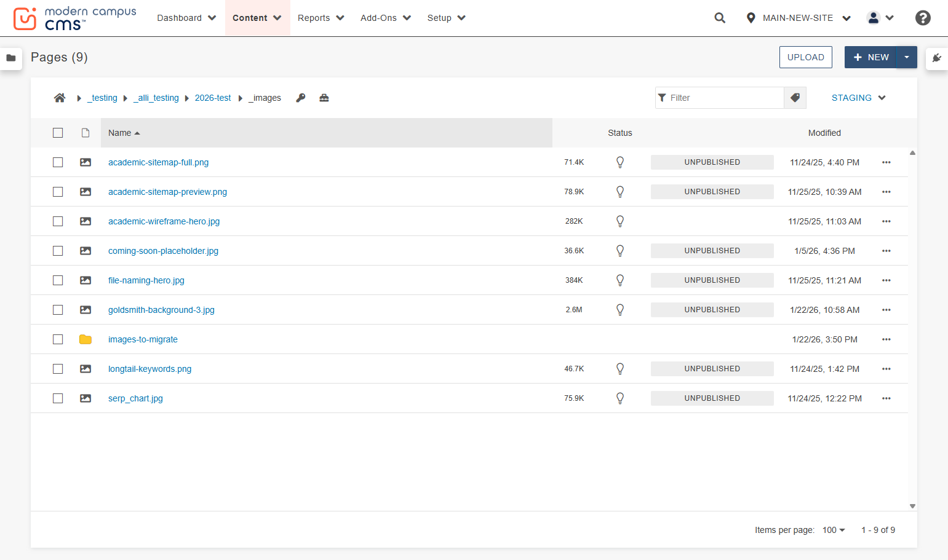Open more actions for goldsmith-background-3.jpg
The height and width of the screenshot is (560, 948).
point(886,310)
